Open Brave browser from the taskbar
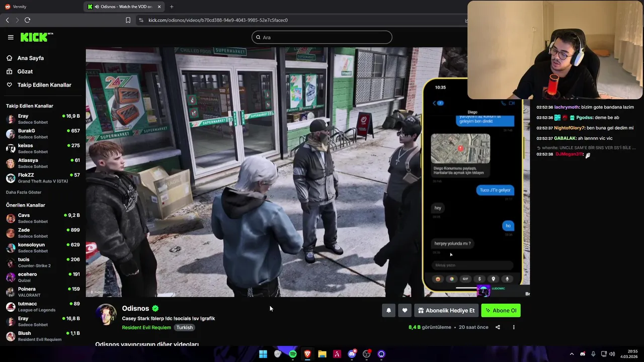This screenshot has height=362, width=644. (x=307, y=354)
